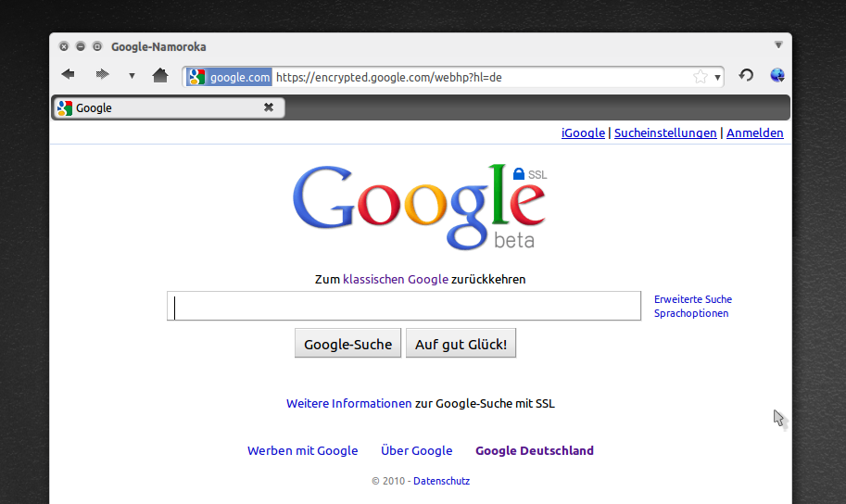Click the address bar URL text

point(389,77)
